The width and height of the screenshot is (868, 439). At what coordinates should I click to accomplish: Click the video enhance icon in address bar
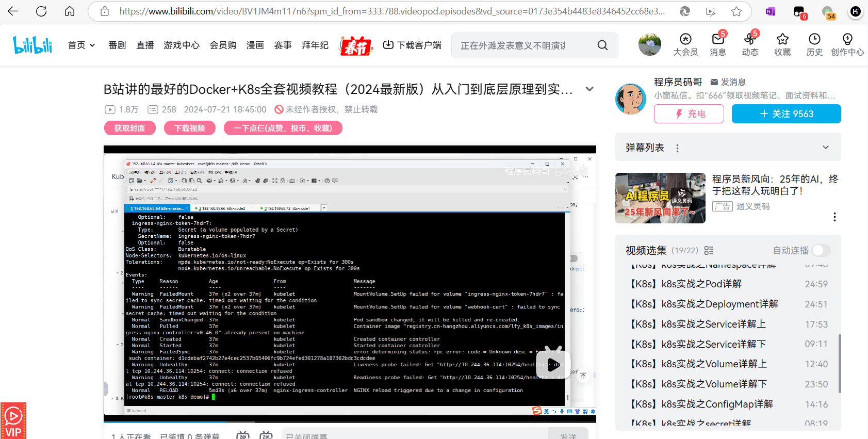pos(711,11)
